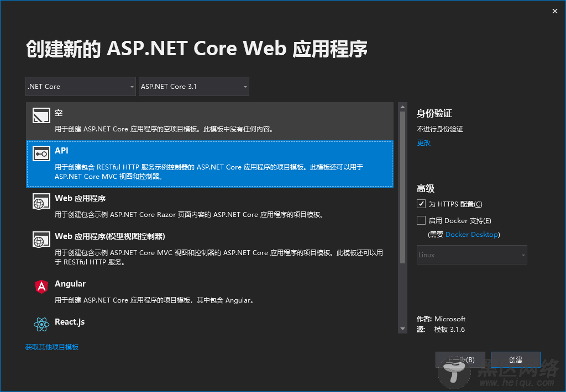The image size is (566, 392).
Task: Click the 获取其他项目模板 link
Action: (52, 347)
